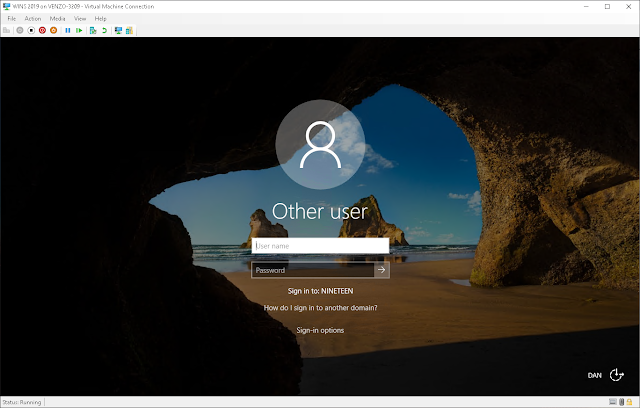Turn off the VM with black square icon
The height and width of the screenshot is (408, 640).
point(31,31)
